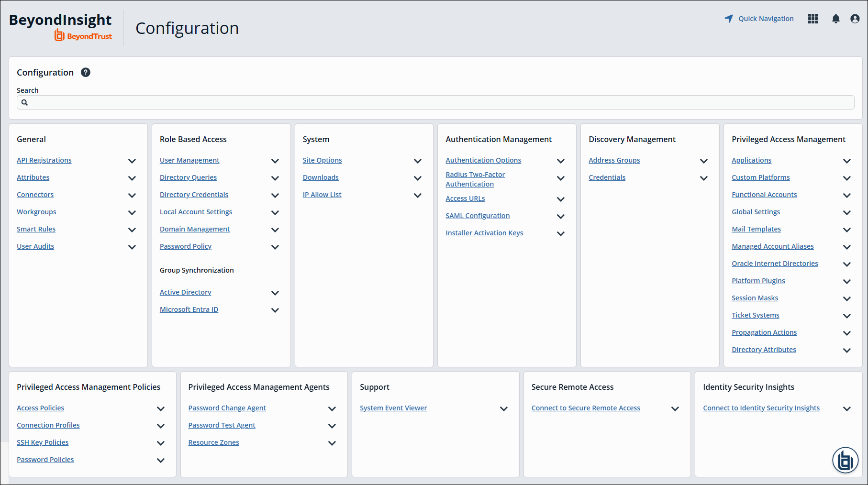Open the Microsoft Entra ID link

pos(189,309)
